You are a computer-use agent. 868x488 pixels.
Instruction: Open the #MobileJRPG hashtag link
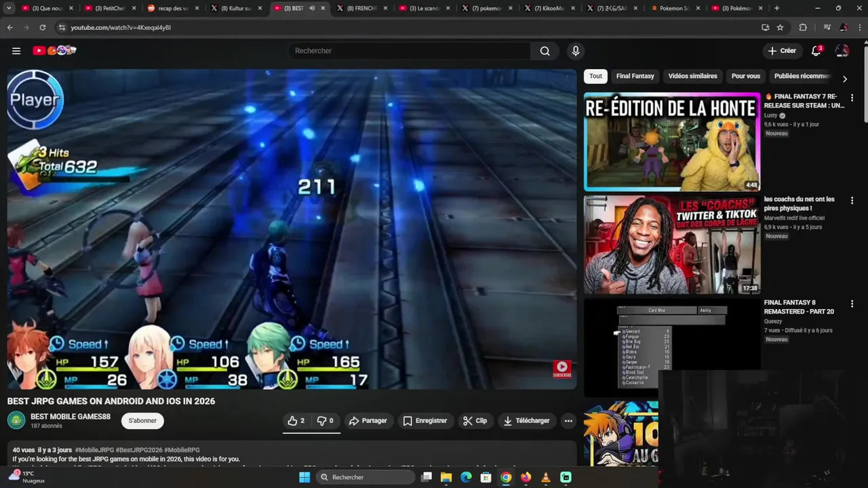point(94,450)
